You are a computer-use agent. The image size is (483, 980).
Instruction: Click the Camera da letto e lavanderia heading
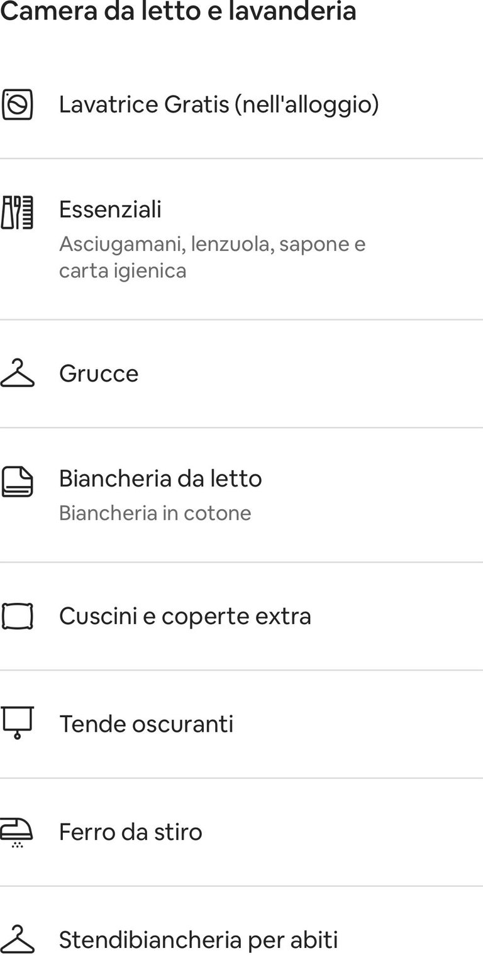coord(178,11)
